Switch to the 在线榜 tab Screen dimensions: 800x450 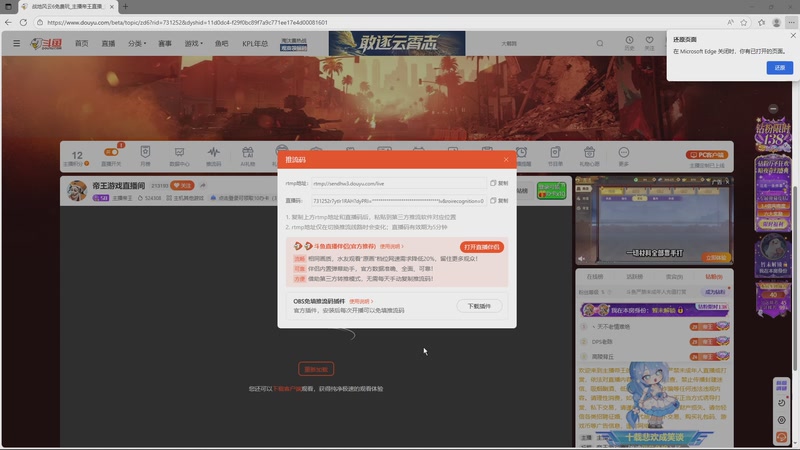pyautogui.click(x=595, y=277)
